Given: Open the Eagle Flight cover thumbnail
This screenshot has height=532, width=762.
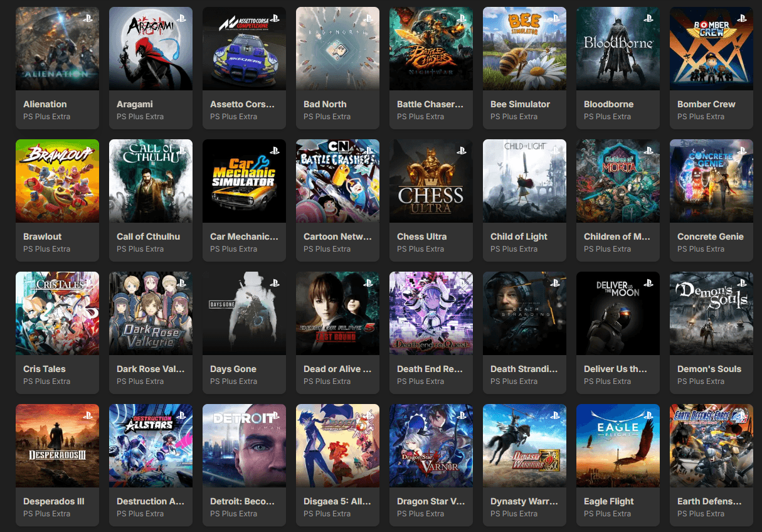Looking at the screenshot, I should pyautogui.click(x=618, y=445).
